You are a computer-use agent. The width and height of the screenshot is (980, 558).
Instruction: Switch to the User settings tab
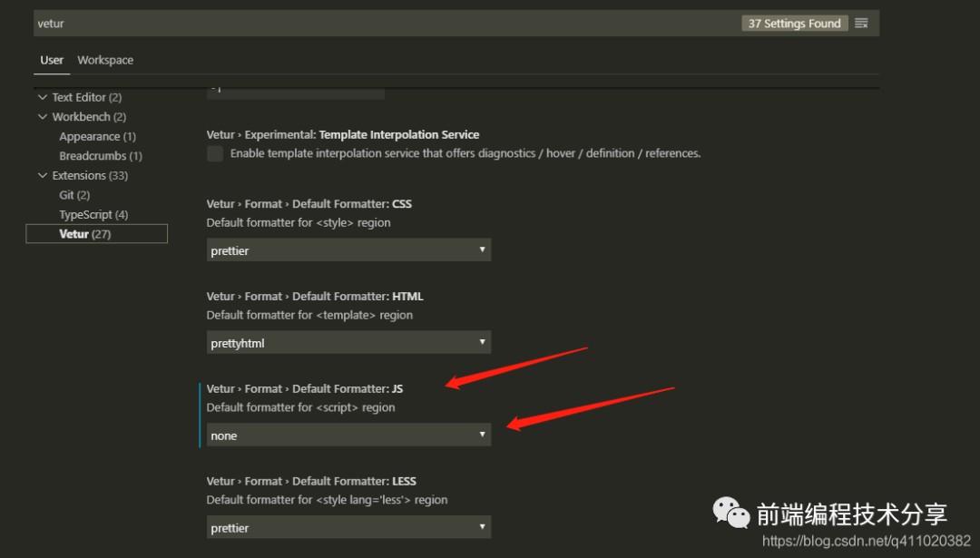(52, 60)
